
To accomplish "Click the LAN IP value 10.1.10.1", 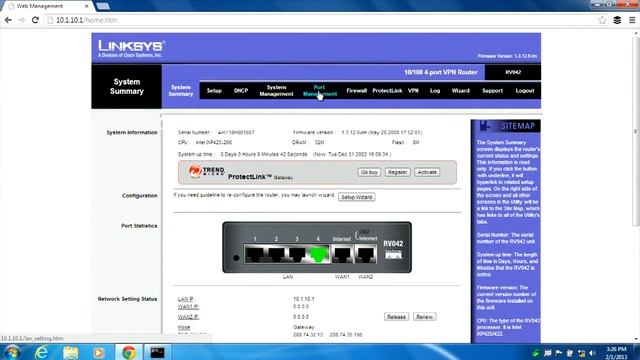I will tap(304, 299).
